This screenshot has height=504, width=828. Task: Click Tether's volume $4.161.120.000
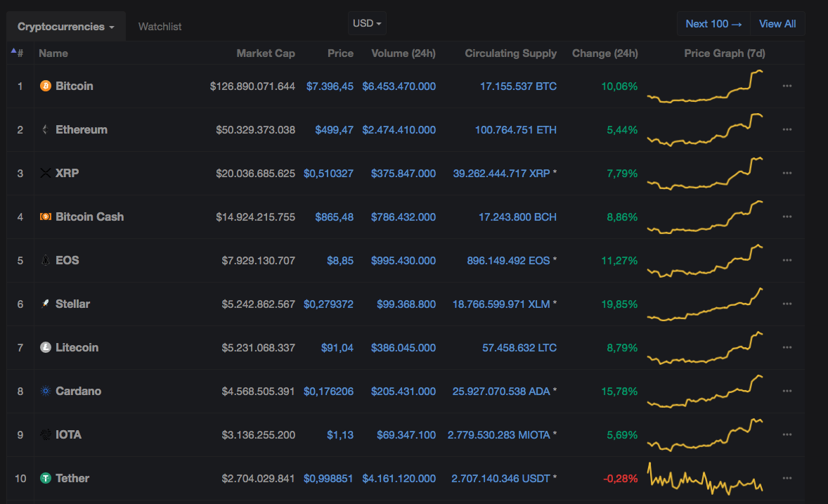[x=399, y=479]
